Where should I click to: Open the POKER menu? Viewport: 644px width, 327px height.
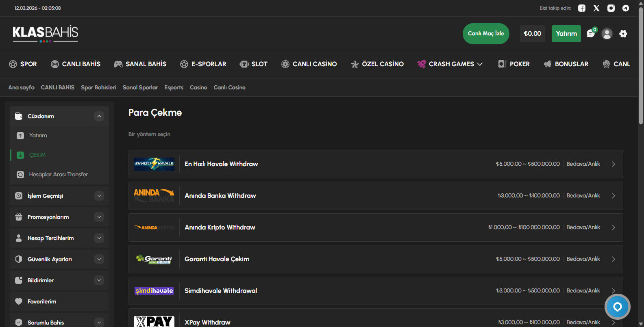point(514,64)
